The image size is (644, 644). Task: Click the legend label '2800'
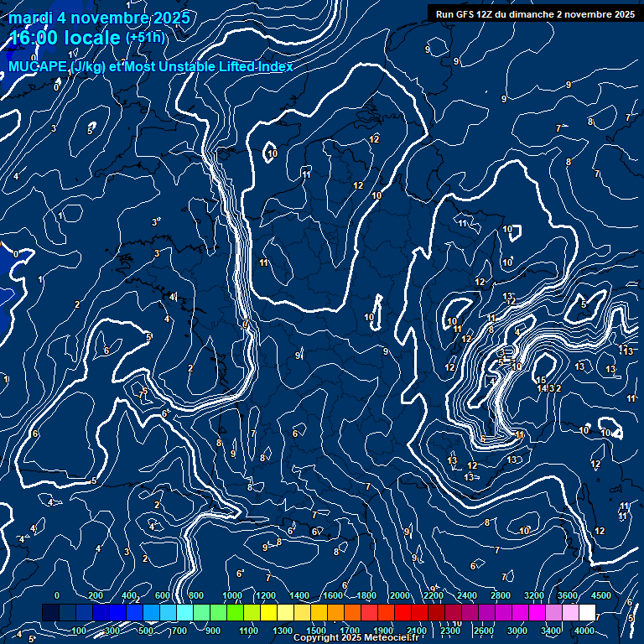[501, 595]
